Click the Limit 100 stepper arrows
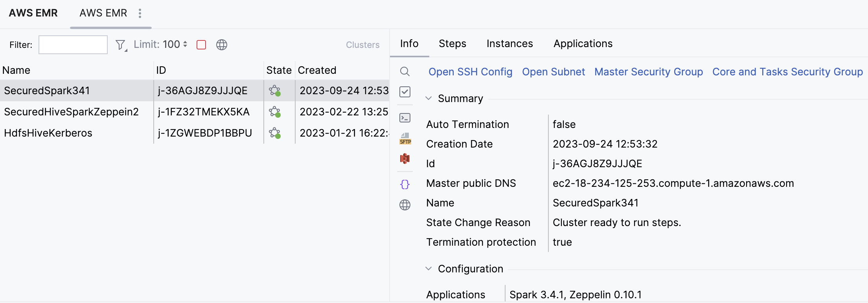Viewport: 868px width, 303px height. click(x=185, y=44)
